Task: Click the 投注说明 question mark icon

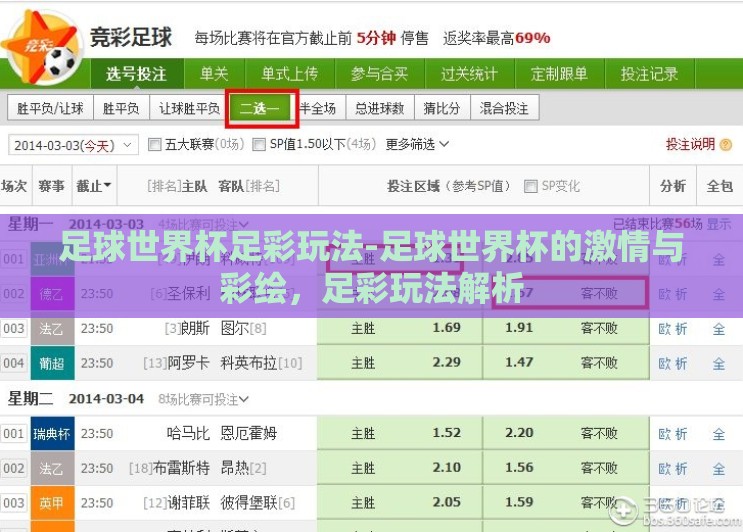Action: coord(725,144)
